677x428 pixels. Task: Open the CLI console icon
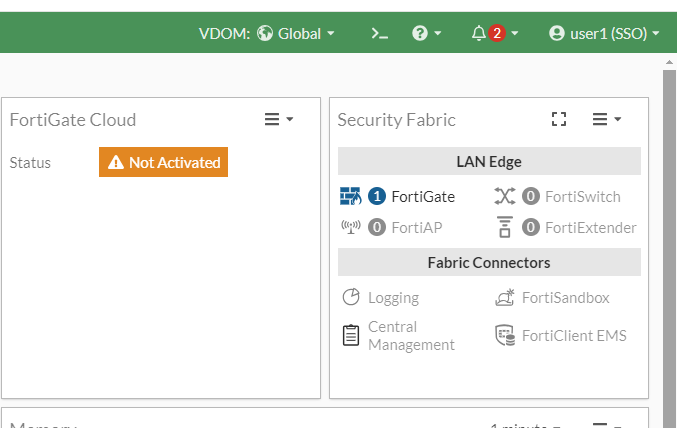point(379,33)
